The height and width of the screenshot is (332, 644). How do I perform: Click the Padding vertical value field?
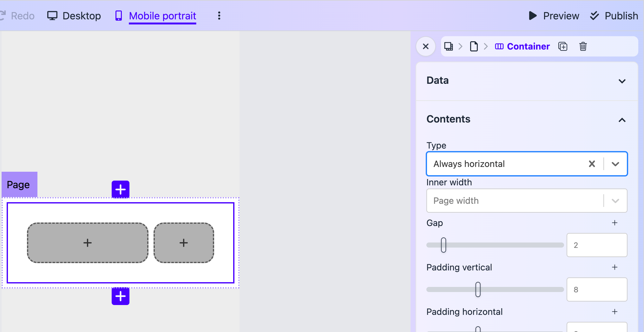tap(596, 289)
